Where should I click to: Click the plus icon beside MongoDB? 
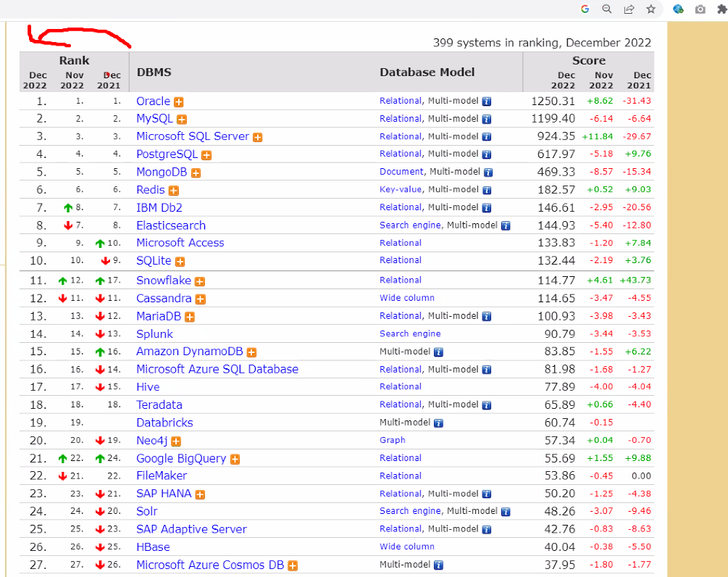point(196,173)
